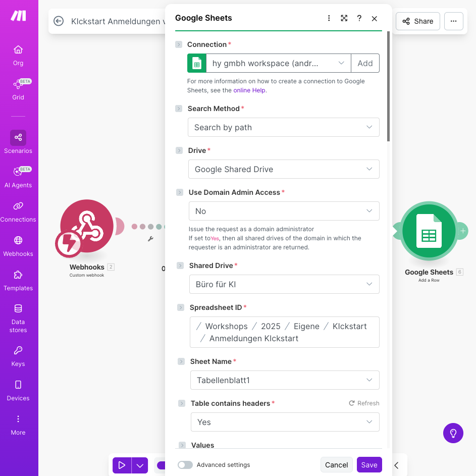The image size is (476, 476).
Task: Go back using the arrow next to the scenario title
Action: tap(59, 21)
